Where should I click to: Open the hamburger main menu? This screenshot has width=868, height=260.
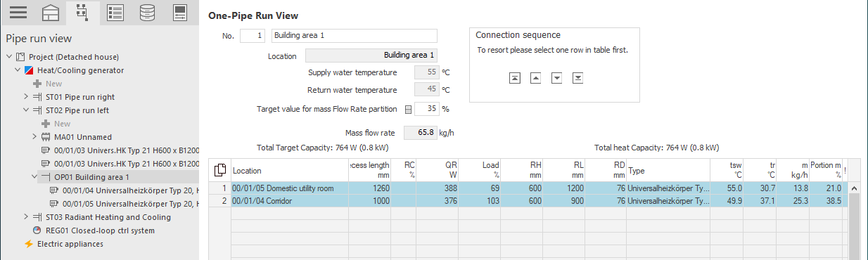pyautogui.click(x=18, y=13)
